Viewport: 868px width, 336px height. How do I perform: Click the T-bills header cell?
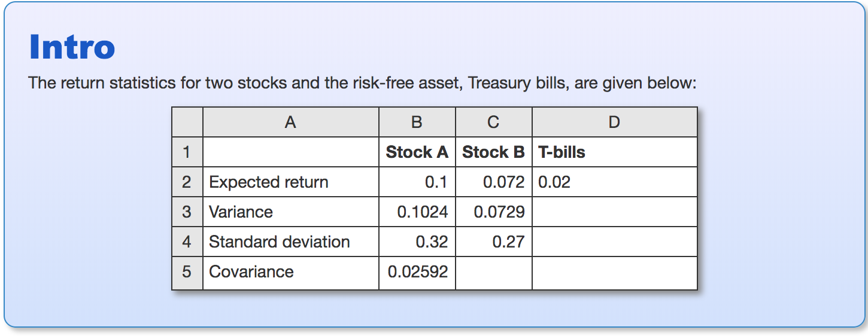click(x=614, y=152)
